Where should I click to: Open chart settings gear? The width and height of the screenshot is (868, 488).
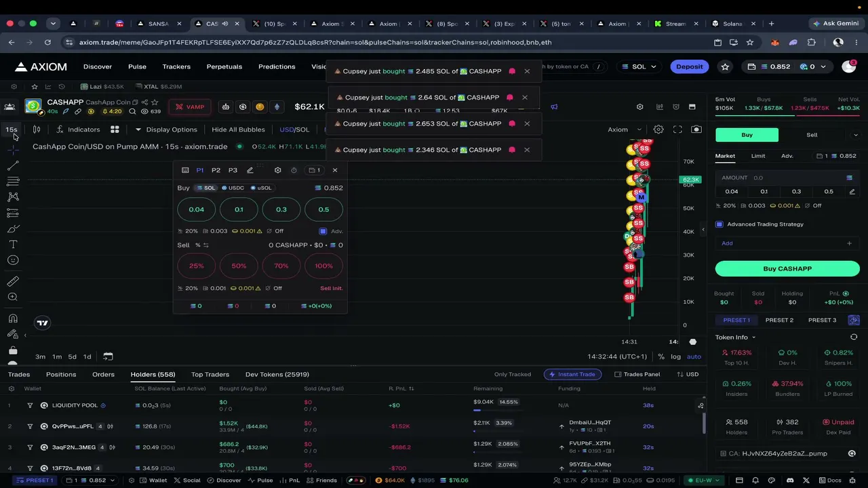click(658, 129)
